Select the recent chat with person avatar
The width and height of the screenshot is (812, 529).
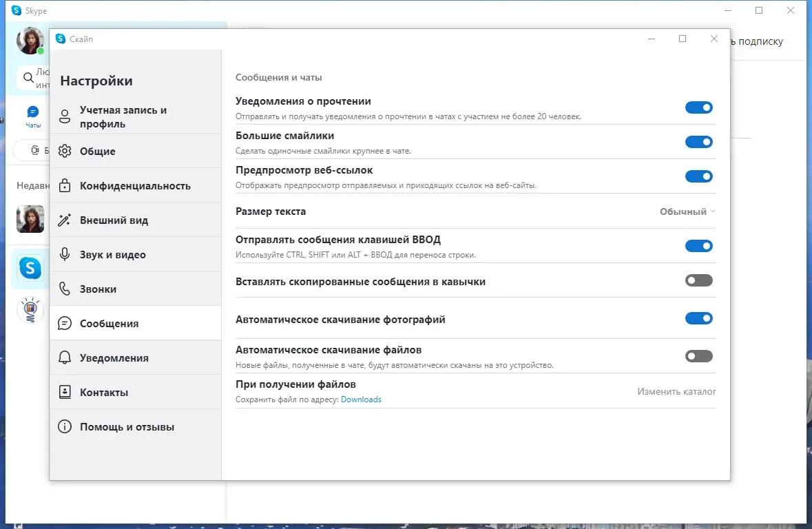(30, 218)
